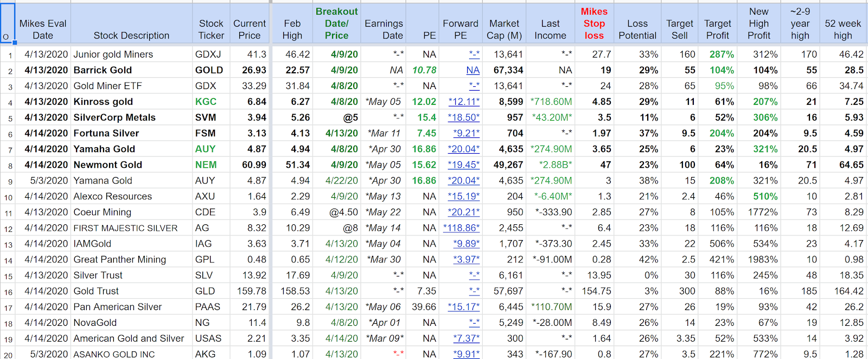Select the 67,334 market cap cell
Screen dimensions: 868x359
click(x=504, y=70)
